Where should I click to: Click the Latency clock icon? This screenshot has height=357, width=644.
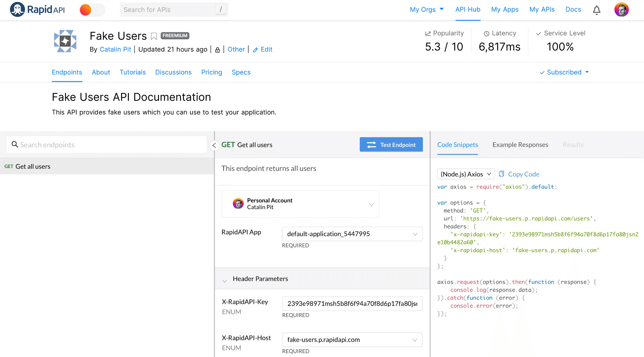(486, 34)
